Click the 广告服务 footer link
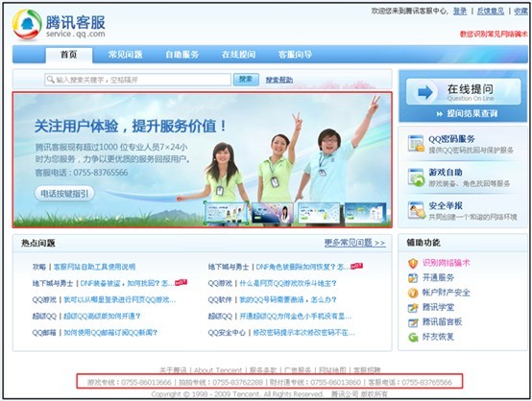 pyautogui.click(x=298, y=370)
